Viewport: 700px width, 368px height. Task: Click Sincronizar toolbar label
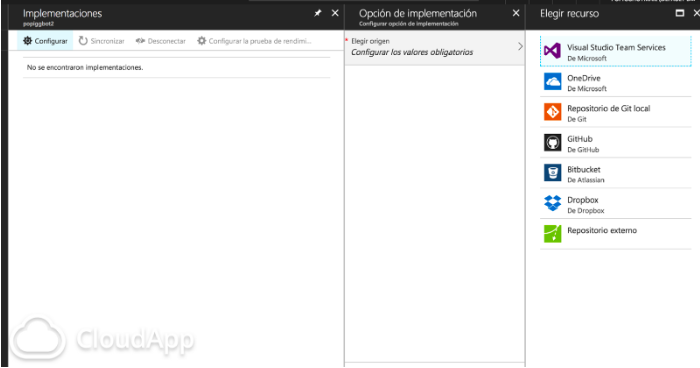tap(108, 41)
